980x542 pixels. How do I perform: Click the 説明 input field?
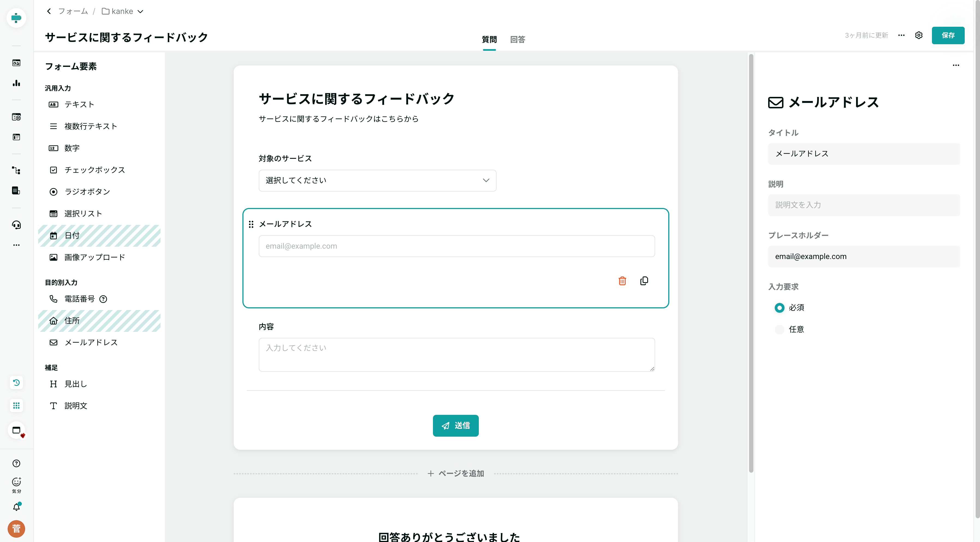click(x=864, y=205)
